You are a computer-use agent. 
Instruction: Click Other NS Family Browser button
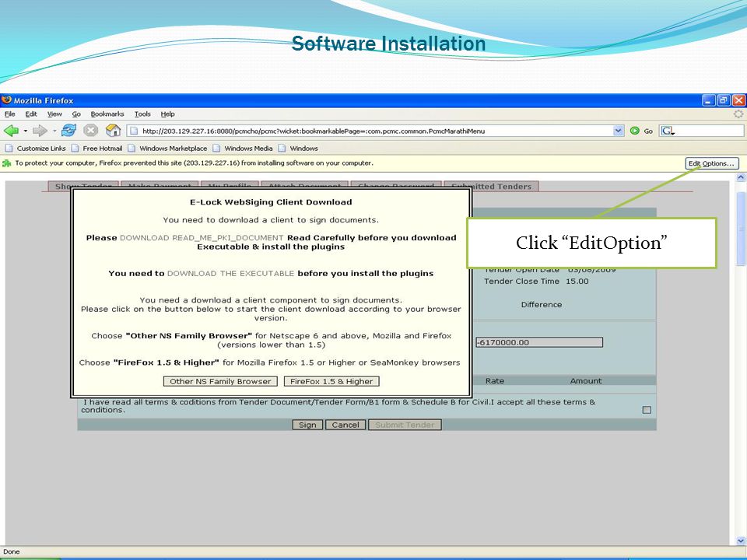(220, 381)
